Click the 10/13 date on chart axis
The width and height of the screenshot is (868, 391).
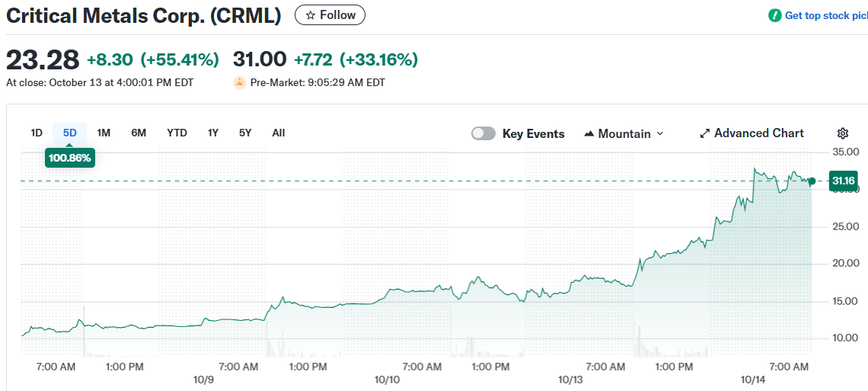(x=570, y=380)
